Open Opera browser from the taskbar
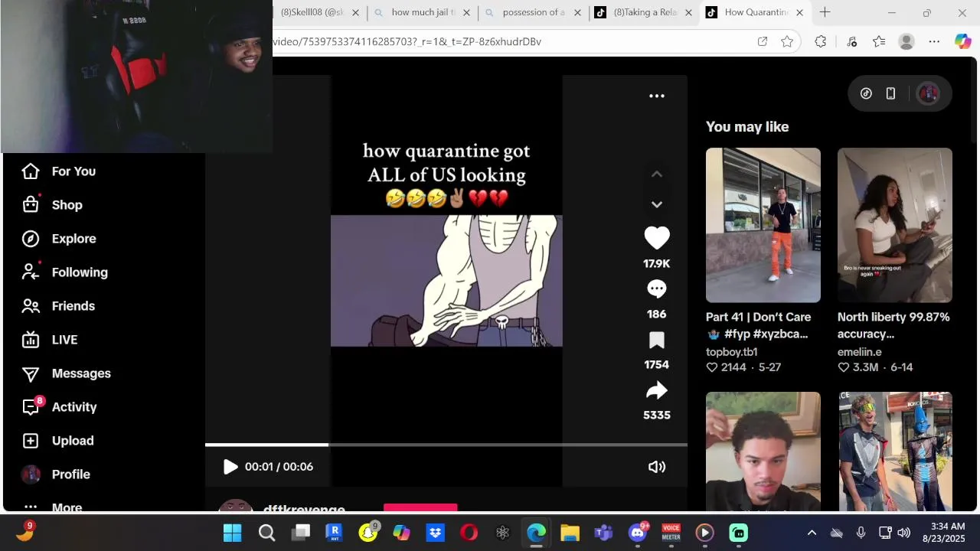This screenshot has height=551, width=980. click(x=469, y=533)
